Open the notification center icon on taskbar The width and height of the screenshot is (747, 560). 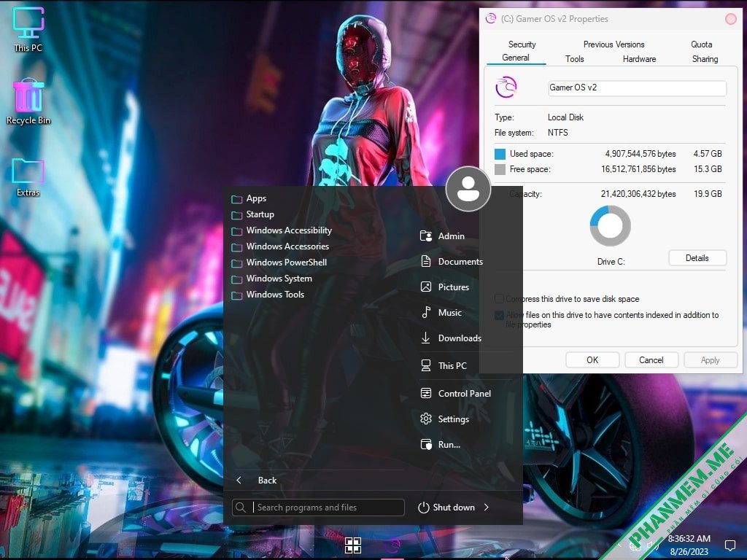click(729, 545)
